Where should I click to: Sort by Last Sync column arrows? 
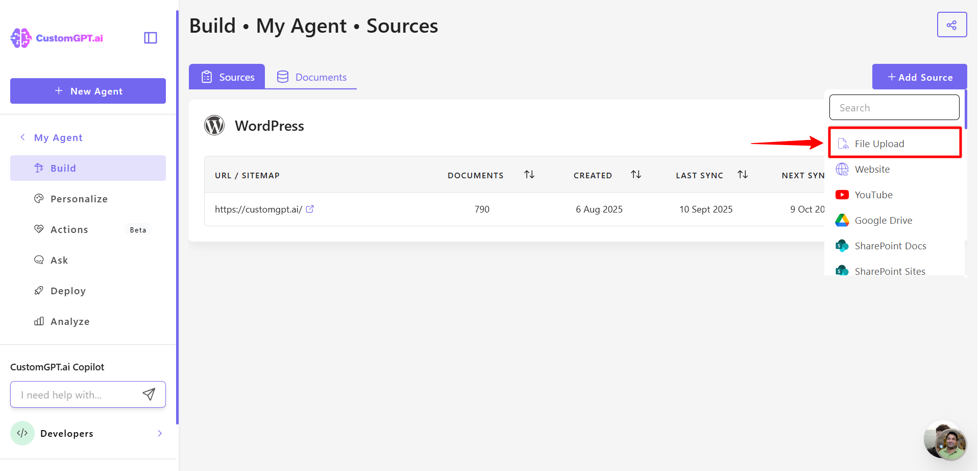[x=743, y=175]
